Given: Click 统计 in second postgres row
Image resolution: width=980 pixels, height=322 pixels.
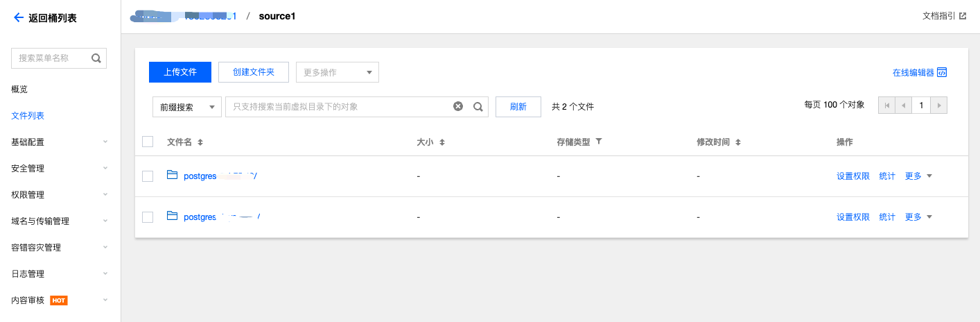Looking at the screenshot, I should pos(887,217).
